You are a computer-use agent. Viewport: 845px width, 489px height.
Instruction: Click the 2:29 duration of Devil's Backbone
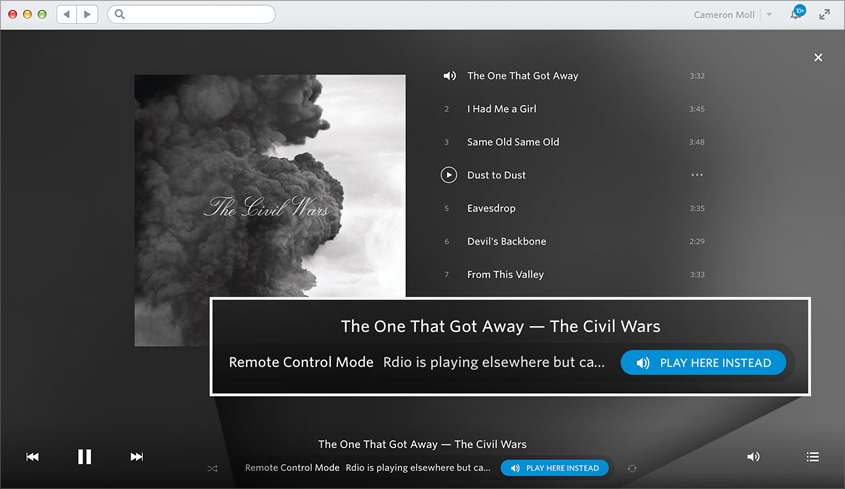(x=697, y=242)
